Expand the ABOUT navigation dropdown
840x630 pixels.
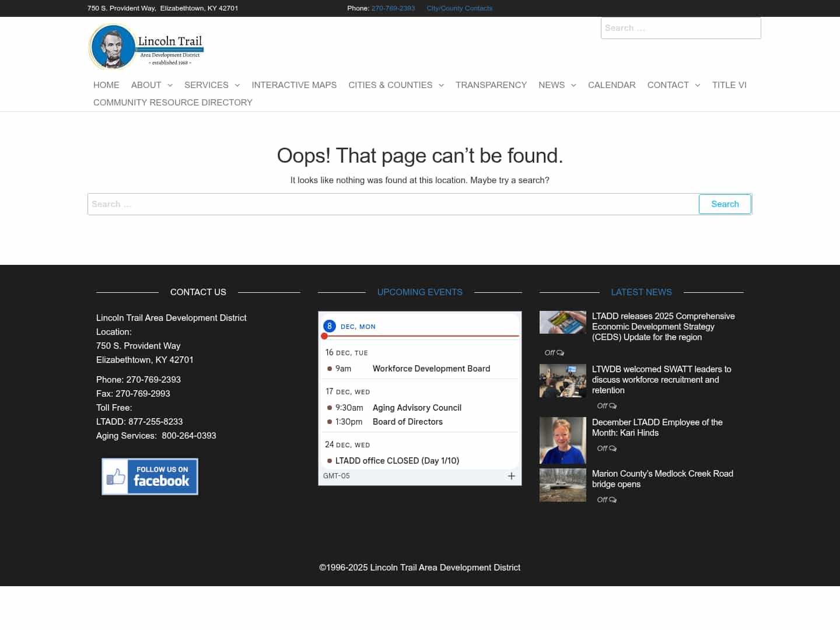point(170,85)
